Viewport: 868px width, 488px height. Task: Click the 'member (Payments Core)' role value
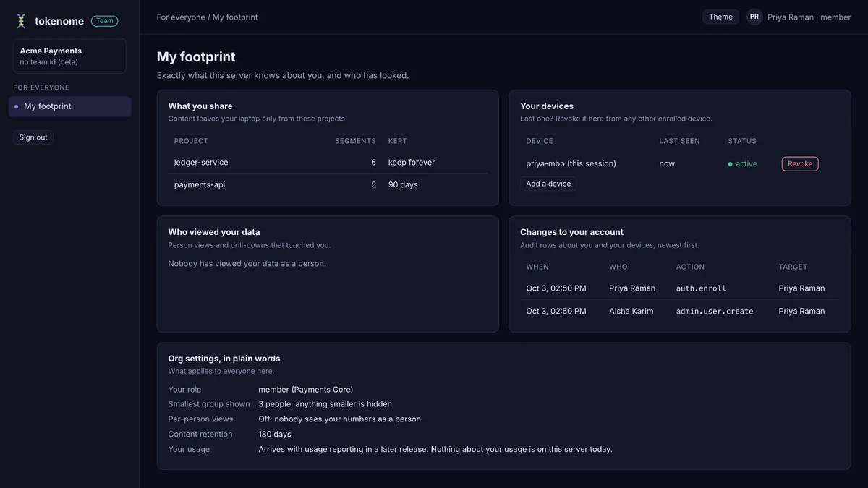pyautogui.click(x=306, y=390)
